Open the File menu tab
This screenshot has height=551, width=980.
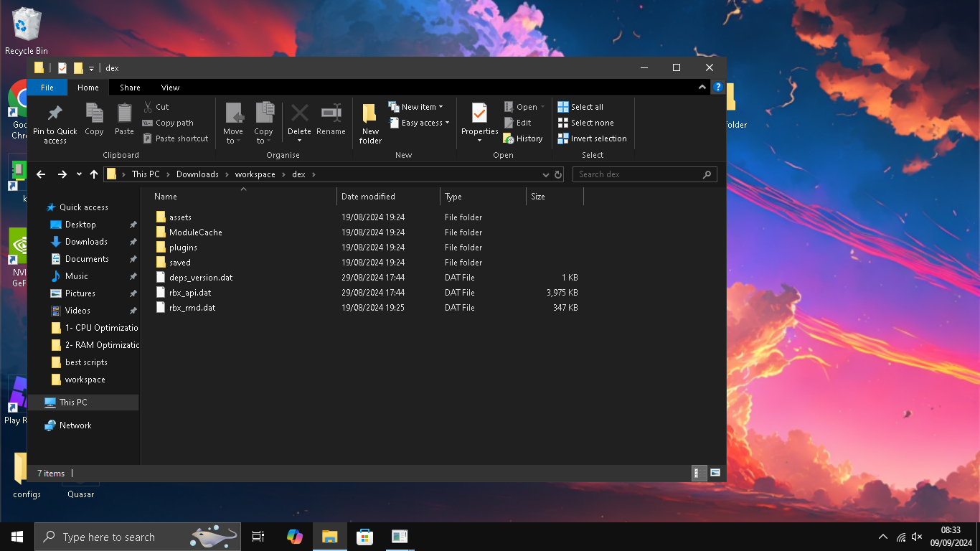[x=47, y=88]
